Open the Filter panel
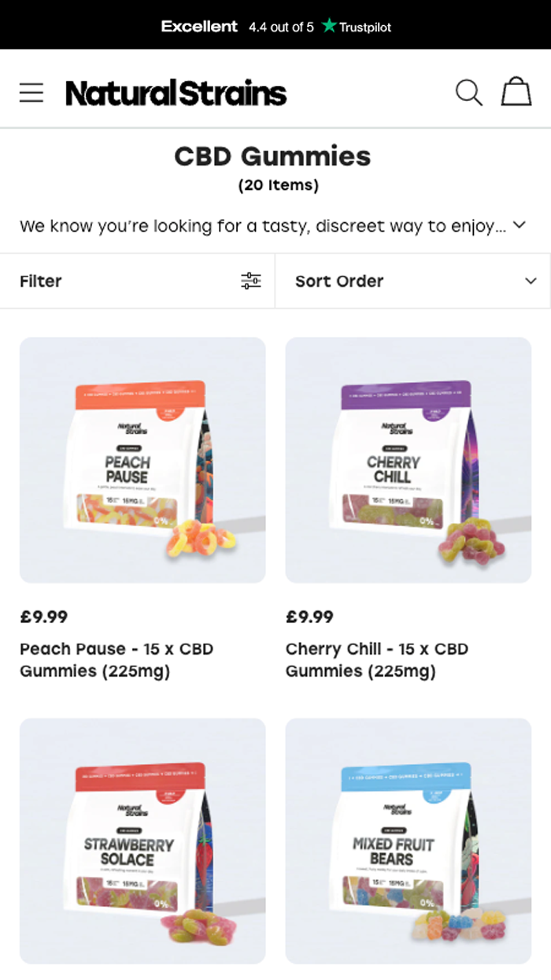551x980 pixels. (x=41, y=281)
